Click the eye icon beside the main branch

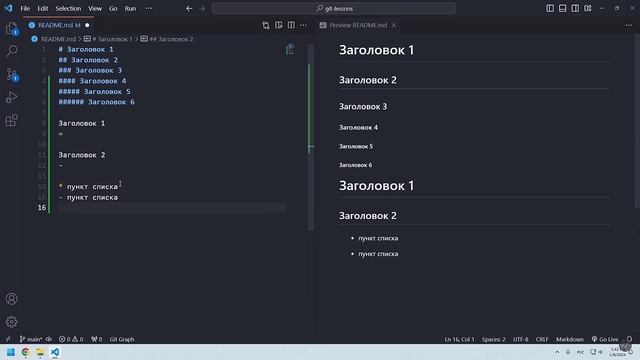(x=49, y=339)
